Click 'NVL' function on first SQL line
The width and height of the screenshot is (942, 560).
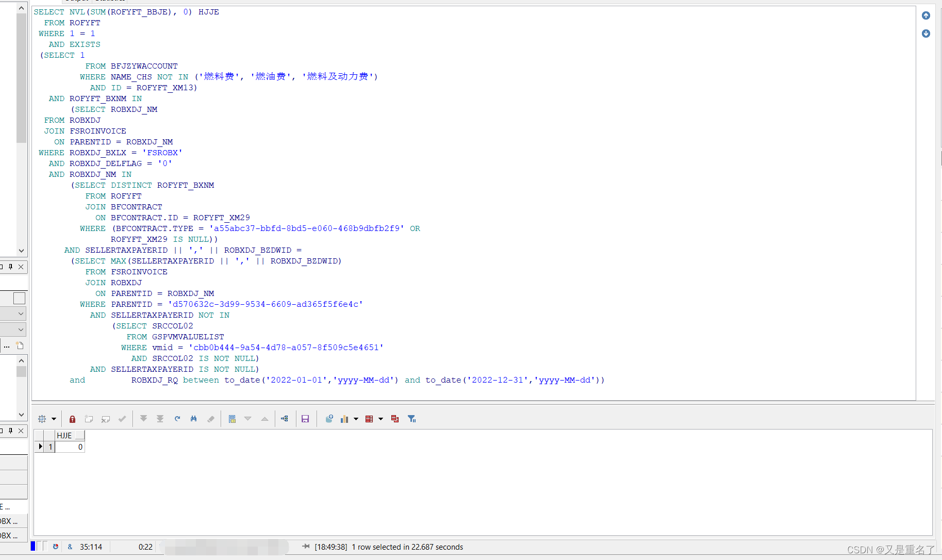click(77, 12)
